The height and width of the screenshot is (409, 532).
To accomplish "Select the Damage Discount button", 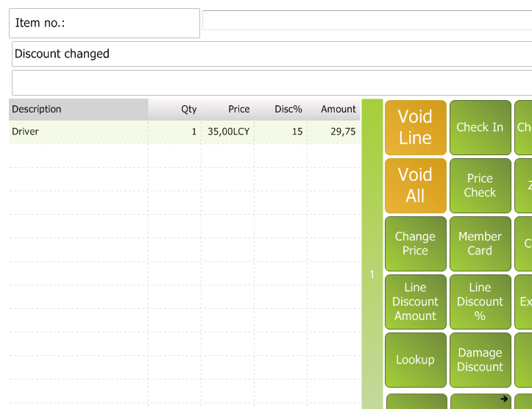I will [480, 360].
